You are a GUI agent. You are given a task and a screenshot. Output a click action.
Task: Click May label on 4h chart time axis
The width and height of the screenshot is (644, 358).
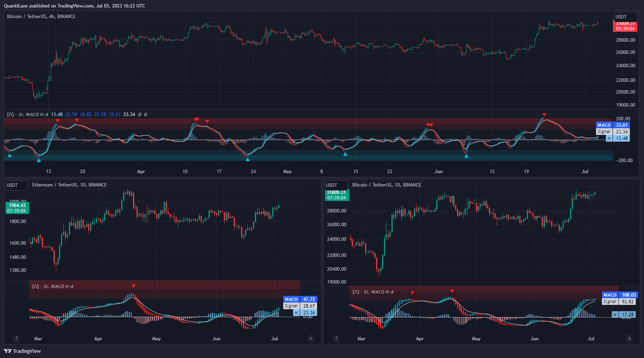click(287, 172)
